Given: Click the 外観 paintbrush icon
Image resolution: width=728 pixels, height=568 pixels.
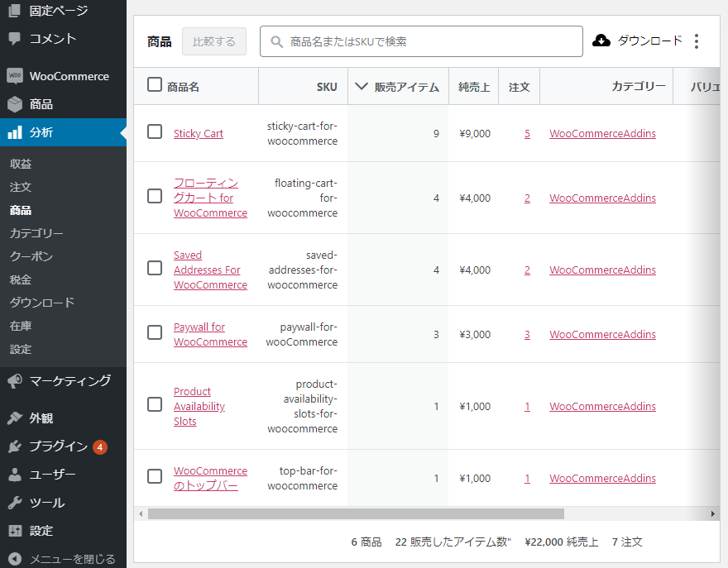Looking at the screenshot, I should pyautogui.click(x=15, y=418).
